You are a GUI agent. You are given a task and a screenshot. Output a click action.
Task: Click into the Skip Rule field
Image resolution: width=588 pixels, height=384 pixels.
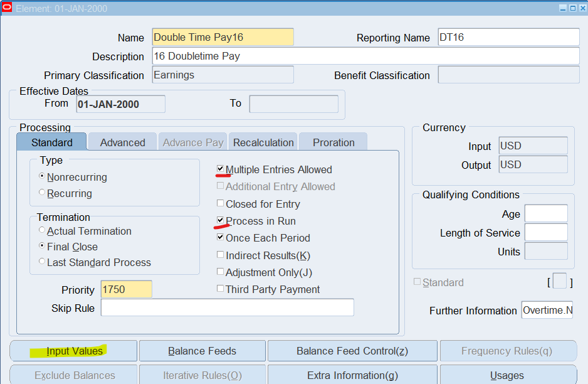tap(227, 307)
